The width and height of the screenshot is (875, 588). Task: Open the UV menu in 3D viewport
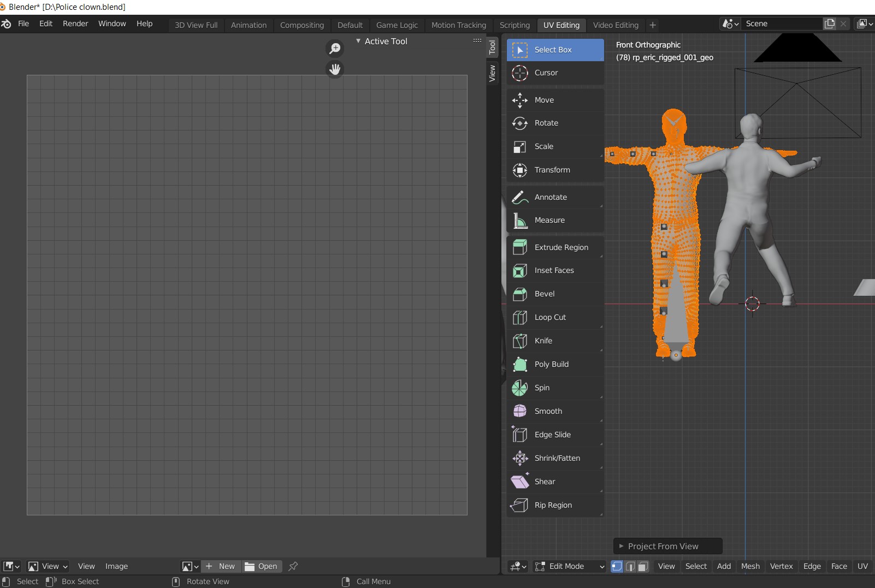862,566
